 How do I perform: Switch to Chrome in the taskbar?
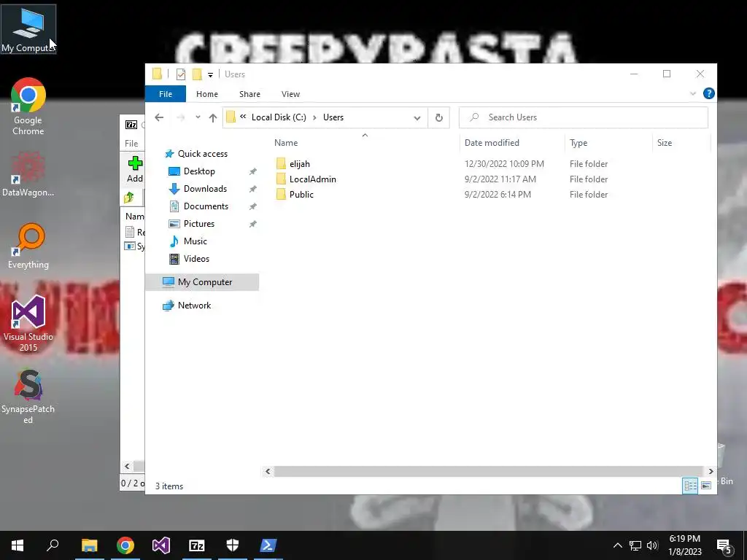(x=125, y=545)
